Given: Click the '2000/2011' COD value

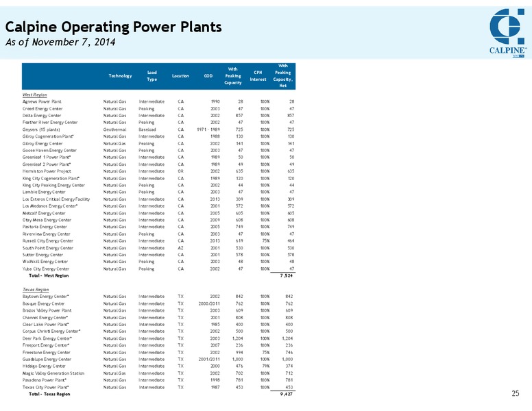Looking at the screenshot, I should point(209,304).
